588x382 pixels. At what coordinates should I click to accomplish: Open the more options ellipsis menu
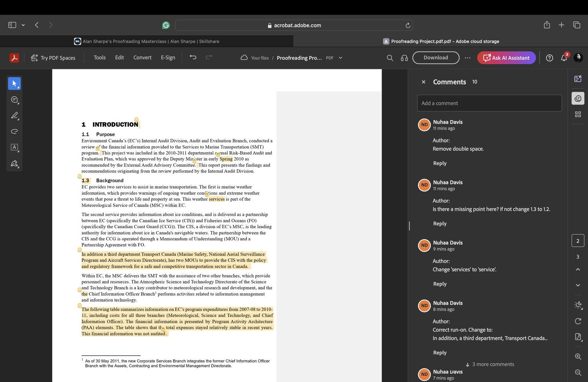[467, 58]
